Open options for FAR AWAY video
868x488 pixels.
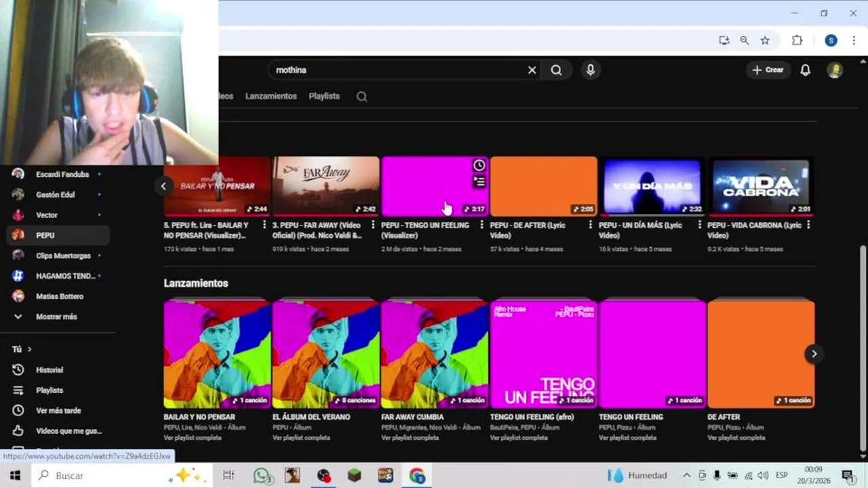373,225
